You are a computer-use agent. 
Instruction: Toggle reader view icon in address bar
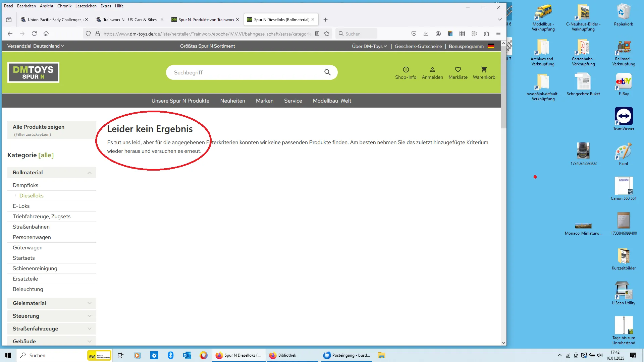click(317, 34)
